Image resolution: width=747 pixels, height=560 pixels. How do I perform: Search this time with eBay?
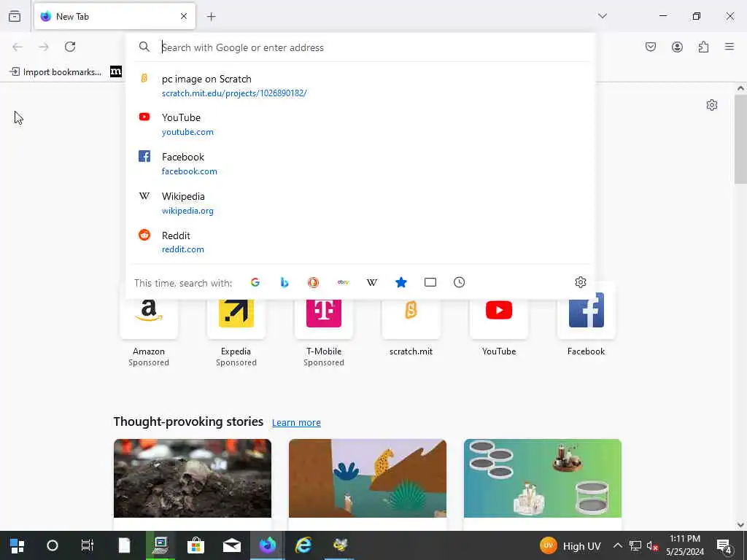[343, 282]
